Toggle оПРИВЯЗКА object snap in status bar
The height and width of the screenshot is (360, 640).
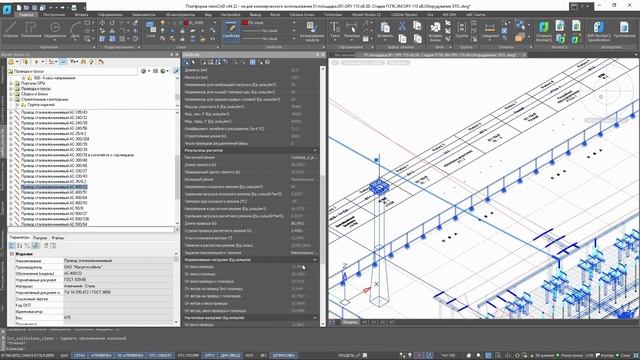pos(101,356)
